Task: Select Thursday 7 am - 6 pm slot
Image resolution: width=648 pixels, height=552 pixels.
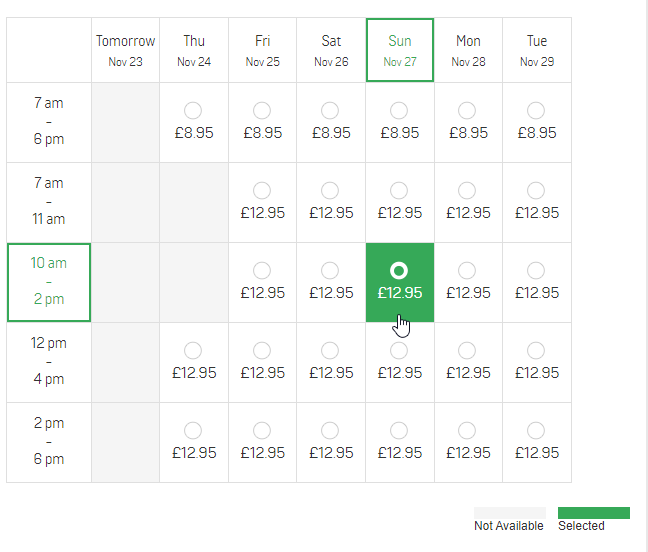Action: pyautogui.click(x=193, y=110)
